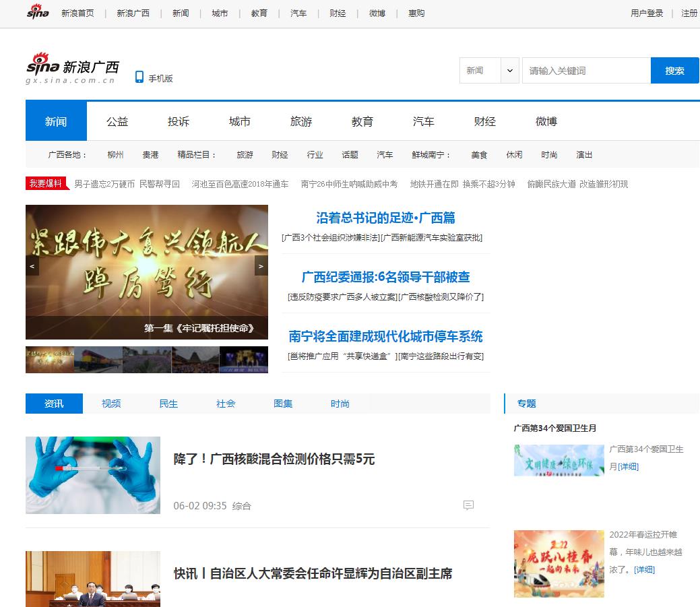This screenshot has height=607, width=700.
Task: Select the 投诉 main navigation tab
Action: click(x=179, y=121)
